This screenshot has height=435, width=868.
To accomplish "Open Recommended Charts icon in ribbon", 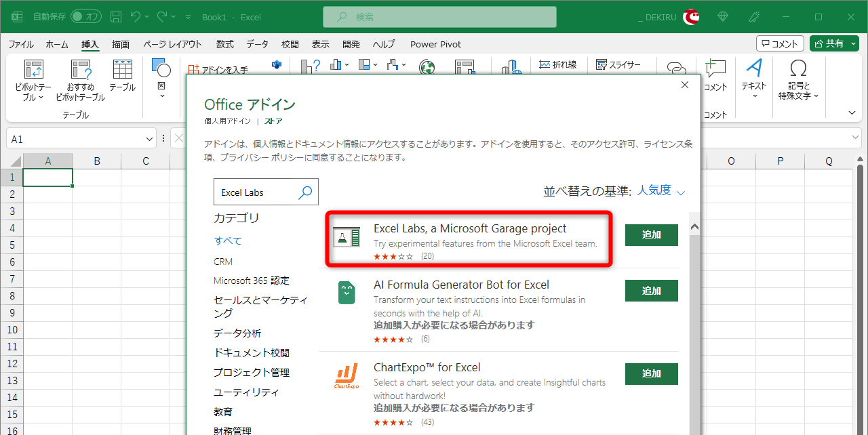I will [x=311, y=68].
